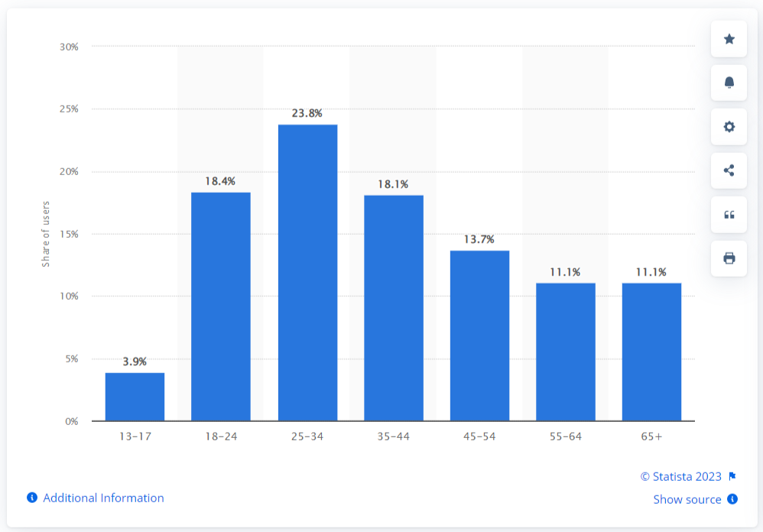Click the 18–24 bar showing 18.4%

coord(221,307)
